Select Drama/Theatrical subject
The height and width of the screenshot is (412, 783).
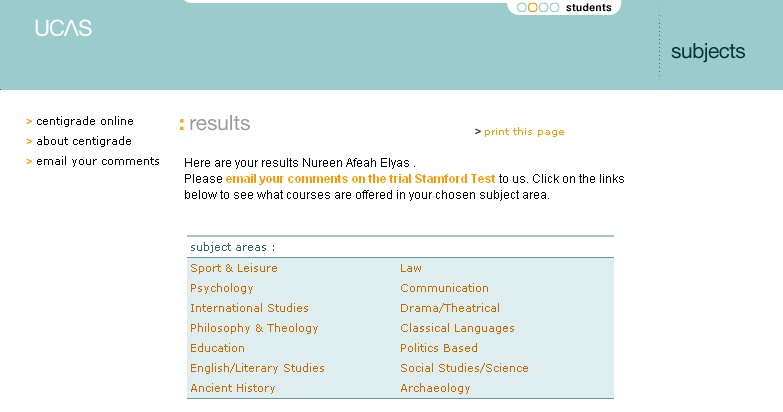pyautogui.click(x=450, y=308)
